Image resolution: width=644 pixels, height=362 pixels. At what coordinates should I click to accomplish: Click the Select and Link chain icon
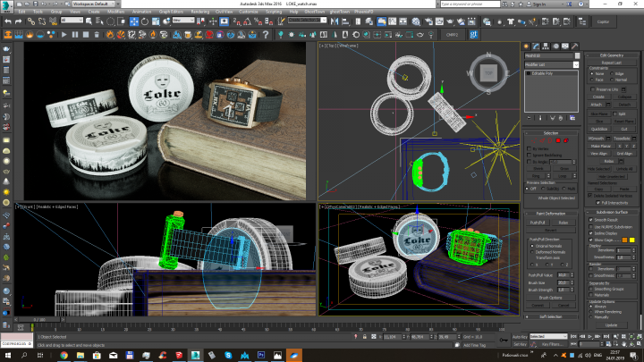(30, 21)
